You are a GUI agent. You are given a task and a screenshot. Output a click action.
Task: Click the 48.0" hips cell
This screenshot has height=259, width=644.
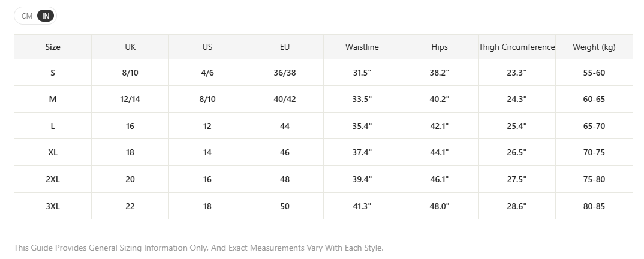pyautogui.click(x=440, y=206)
